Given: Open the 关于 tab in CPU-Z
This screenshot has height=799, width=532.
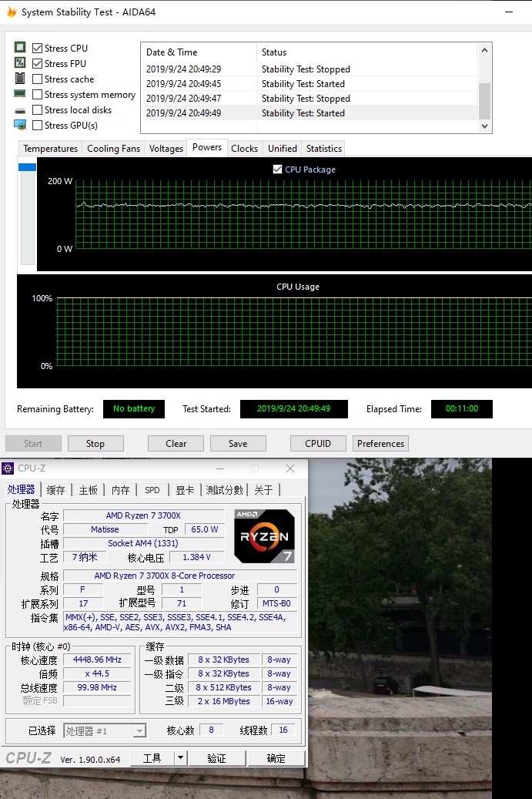Looking at the screenshot, I should click(x=264, y=490).
